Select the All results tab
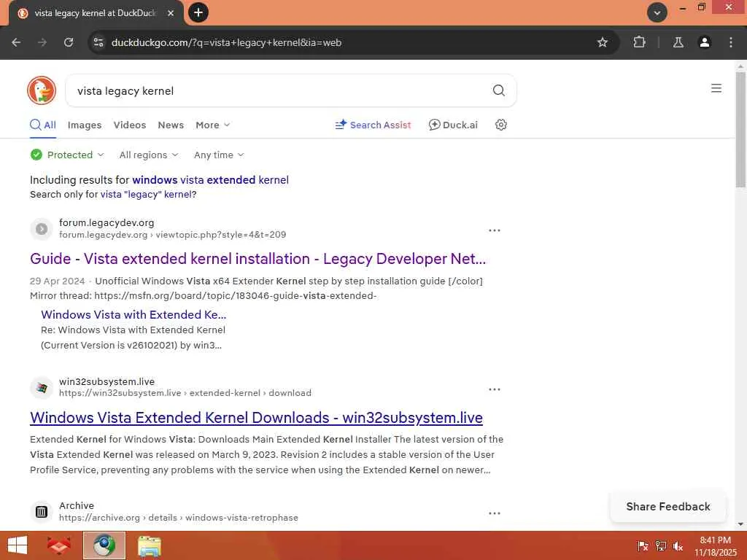Image resolution: width=747 pixels, height=560 pixels. 43,125
